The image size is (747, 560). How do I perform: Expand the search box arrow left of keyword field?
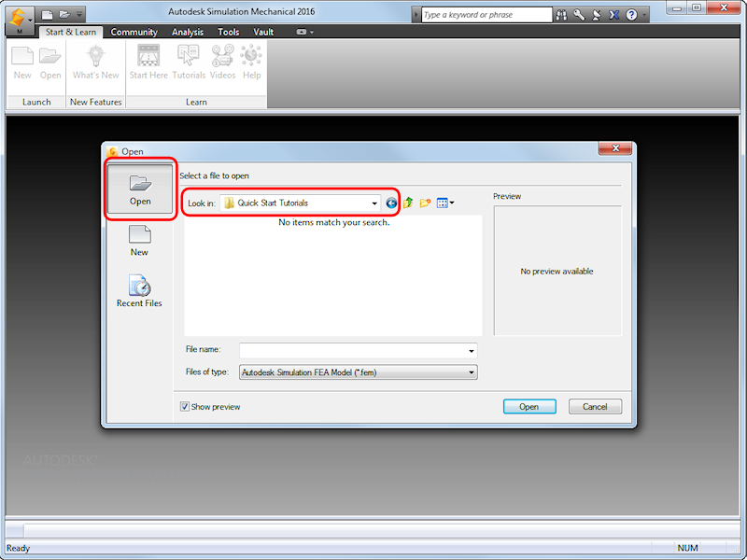coord(416,15)
